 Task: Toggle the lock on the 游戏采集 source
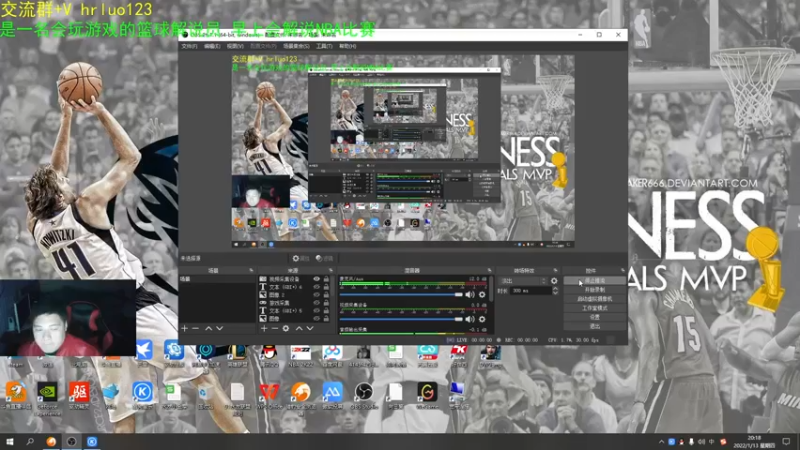pyautogui.click(x=326, y=303)
